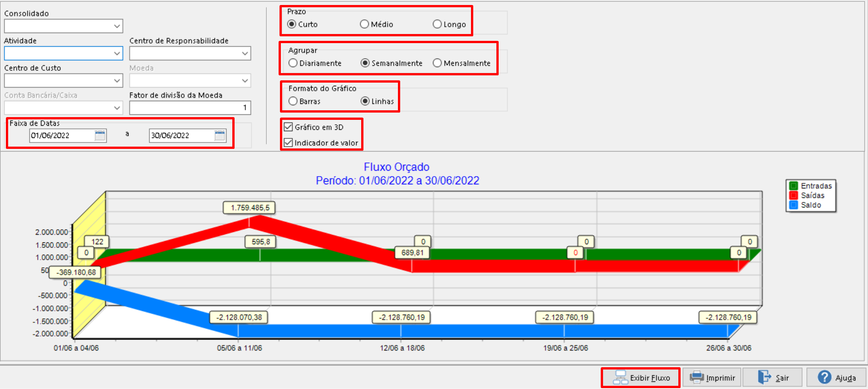Click the Sair button
Screen dimensions: 868x389
tap(773, 378)
